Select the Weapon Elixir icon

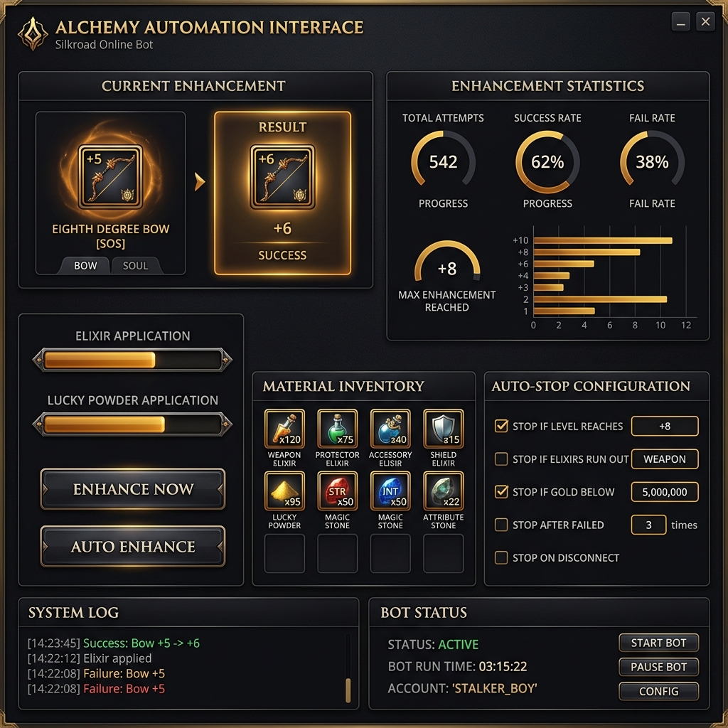[x=284, y=429]
